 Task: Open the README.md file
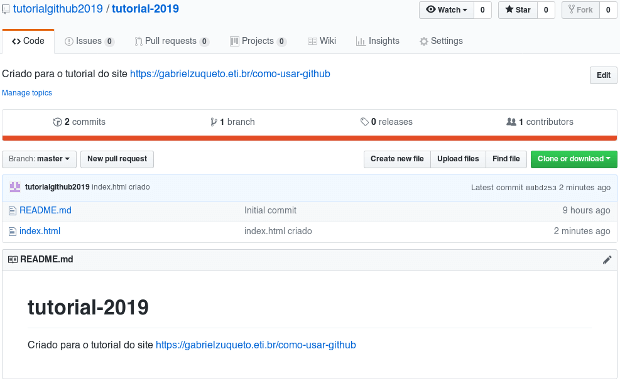pyautogui.click(x=45, y=211)
